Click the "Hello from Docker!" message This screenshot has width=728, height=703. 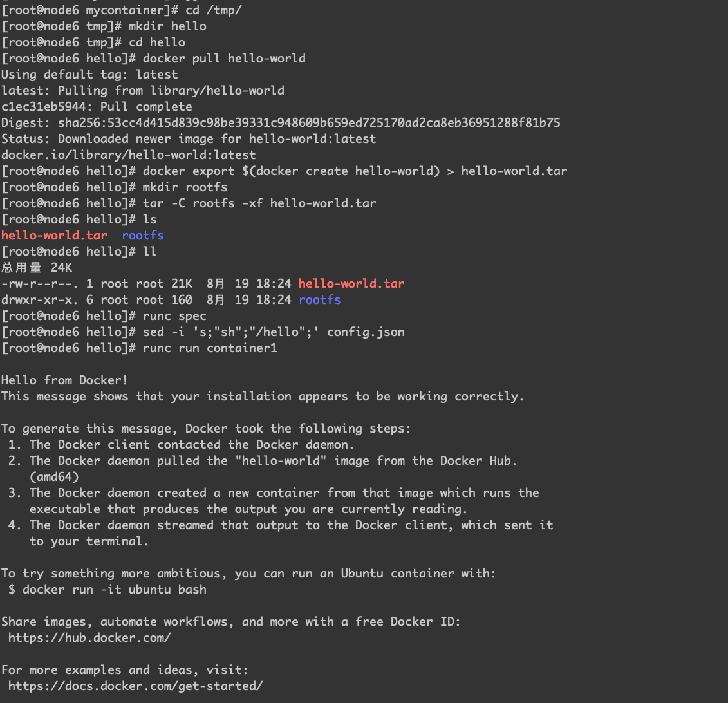[64, 380]
